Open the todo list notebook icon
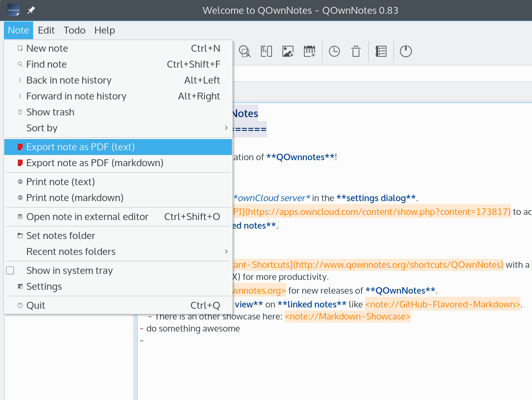This screenshot has height=400, width=532. pos(381,52)
